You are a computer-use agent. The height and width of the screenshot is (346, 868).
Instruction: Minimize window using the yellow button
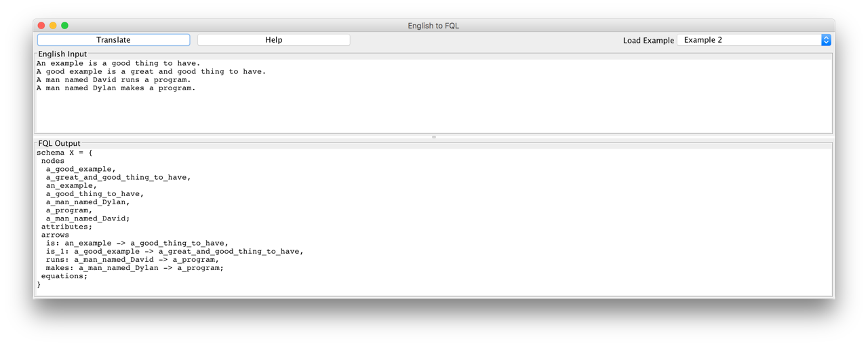pyautogui.click(x=53, y=25)
